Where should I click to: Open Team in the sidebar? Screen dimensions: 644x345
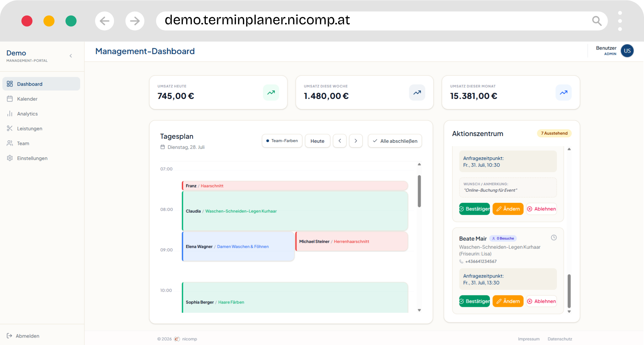coord(41,143)
